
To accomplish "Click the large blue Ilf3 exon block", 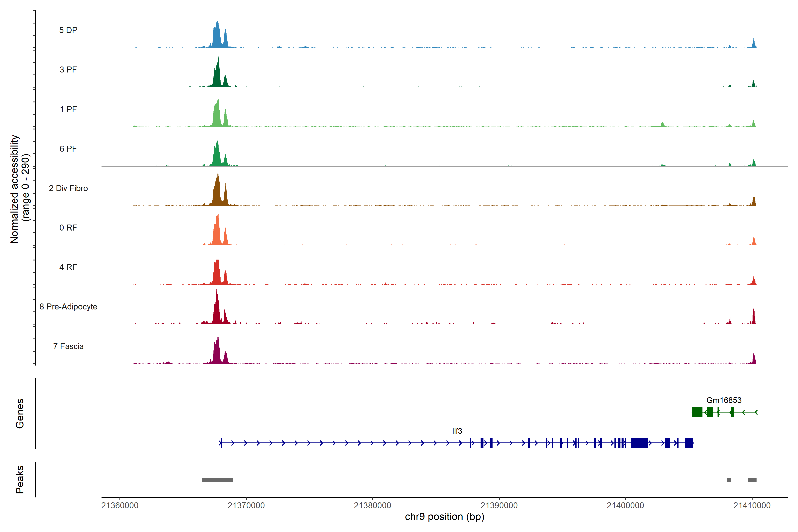I will point(640,443).
